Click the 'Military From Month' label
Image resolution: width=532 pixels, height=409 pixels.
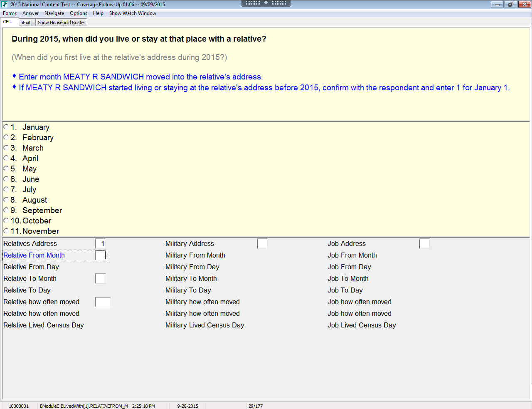tap(195, 255)
